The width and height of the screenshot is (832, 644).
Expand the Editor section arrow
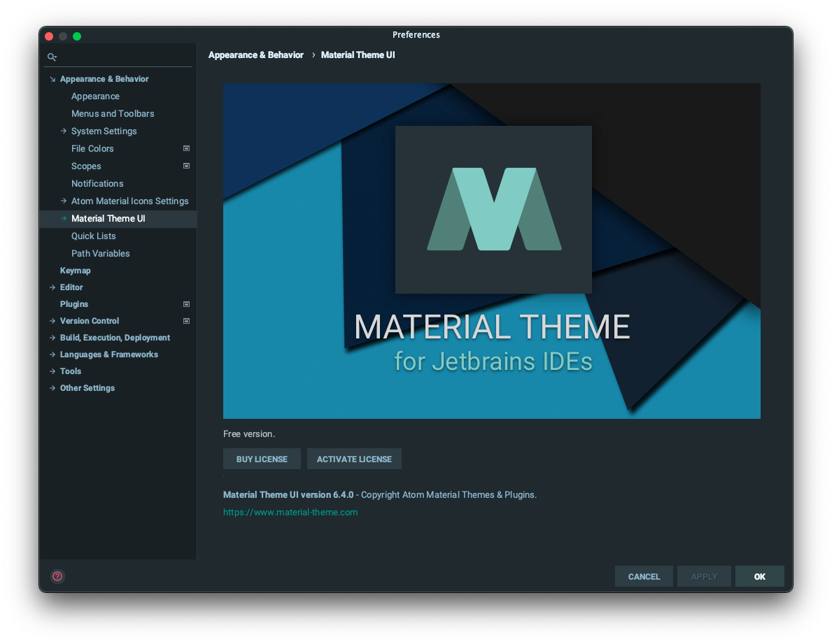coord(52,287)
